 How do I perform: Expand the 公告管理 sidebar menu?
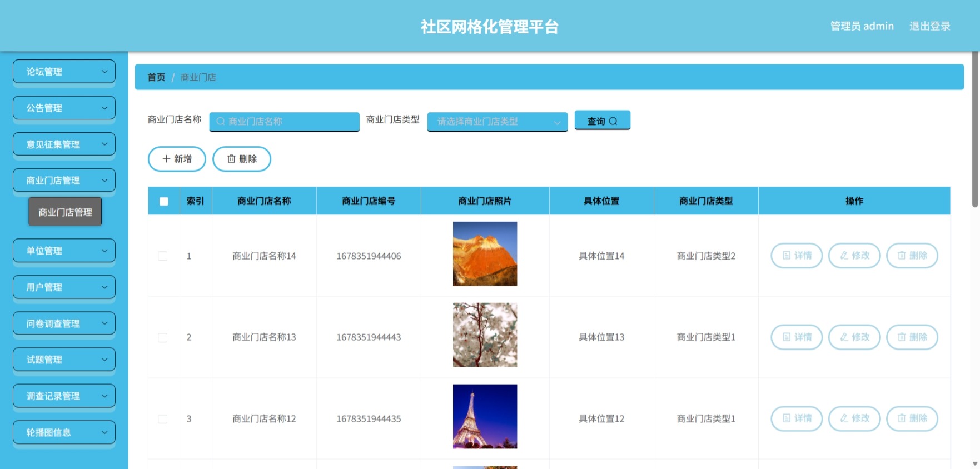point(64,108)
